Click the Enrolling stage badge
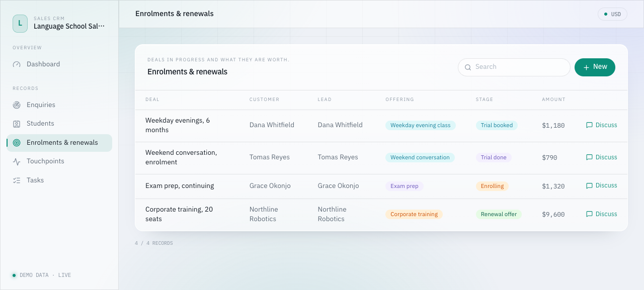This screenshot has height=290, width=644. point(492,186)
